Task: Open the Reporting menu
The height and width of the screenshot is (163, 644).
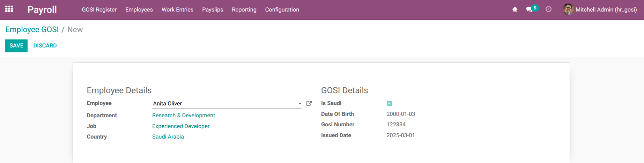Action: (x=244, y=10)
